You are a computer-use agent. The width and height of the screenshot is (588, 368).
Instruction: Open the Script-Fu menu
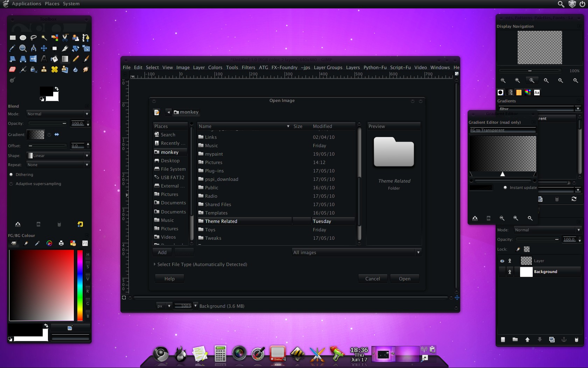(400, 68)
